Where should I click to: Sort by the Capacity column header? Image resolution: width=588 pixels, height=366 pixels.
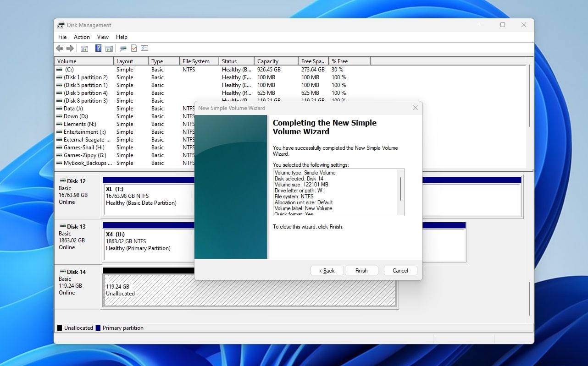pyautogui.click(x=276, y=61)
